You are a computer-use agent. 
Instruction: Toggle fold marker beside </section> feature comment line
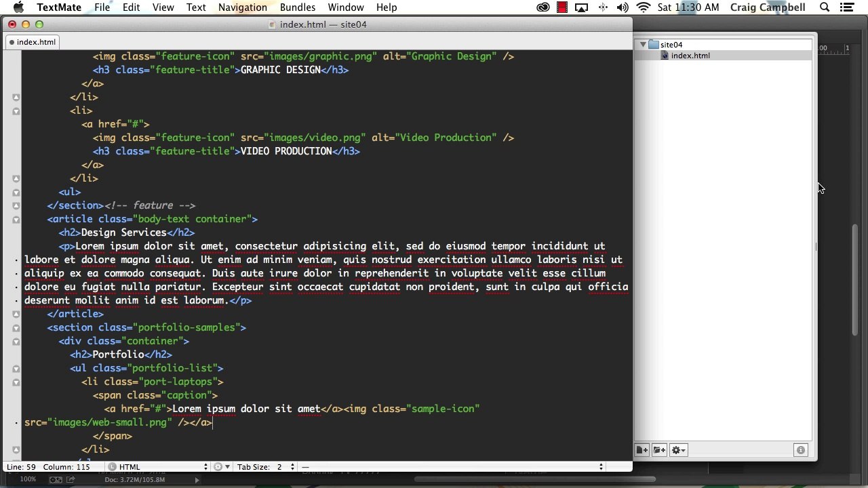pyautogui.click(x=16, y=205)
